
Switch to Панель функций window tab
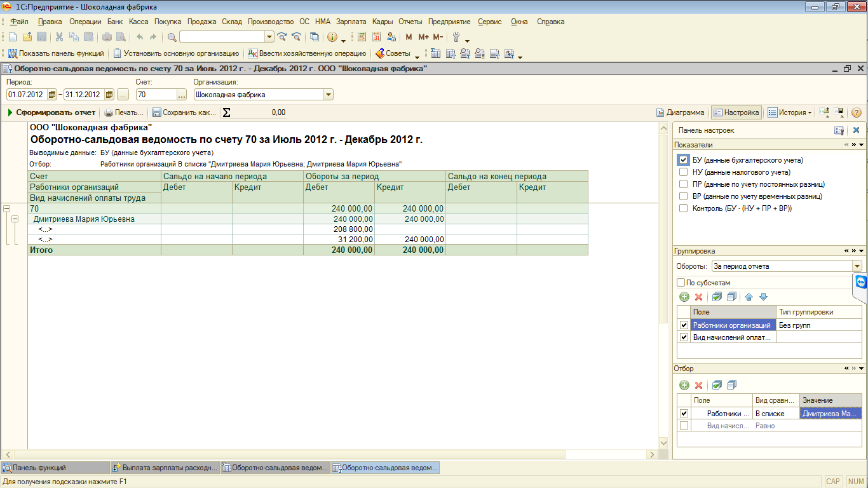click(55, 468)
